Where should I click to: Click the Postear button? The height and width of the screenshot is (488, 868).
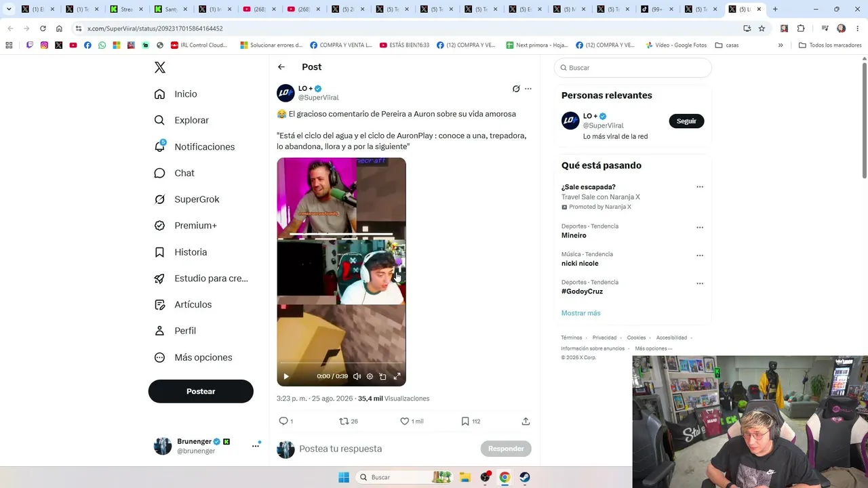(201, 391)
